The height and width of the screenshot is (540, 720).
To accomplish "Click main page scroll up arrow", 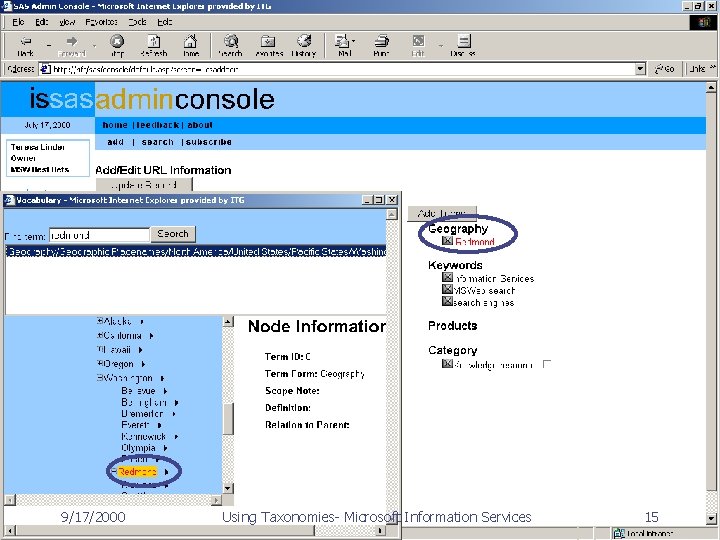I will (711, 87).
